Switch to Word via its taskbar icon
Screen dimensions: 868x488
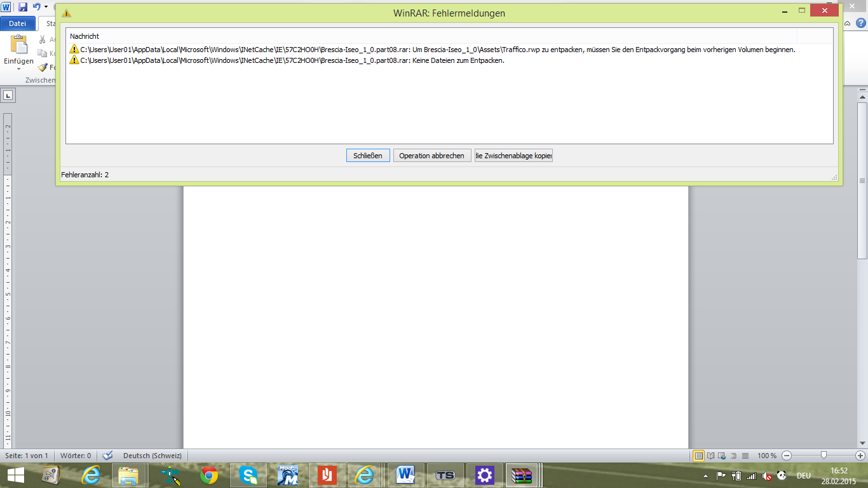point(405,475)
